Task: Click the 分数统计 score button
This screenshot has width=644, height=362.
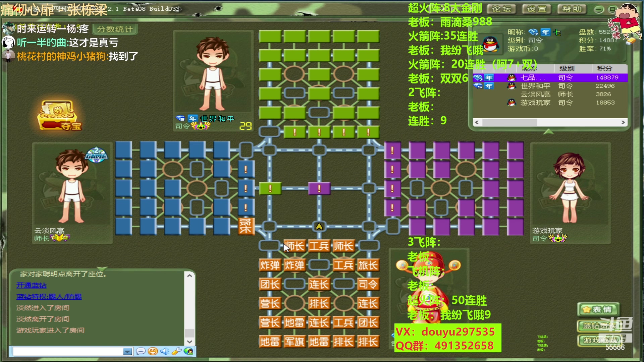Action: (x=115, y=29)
